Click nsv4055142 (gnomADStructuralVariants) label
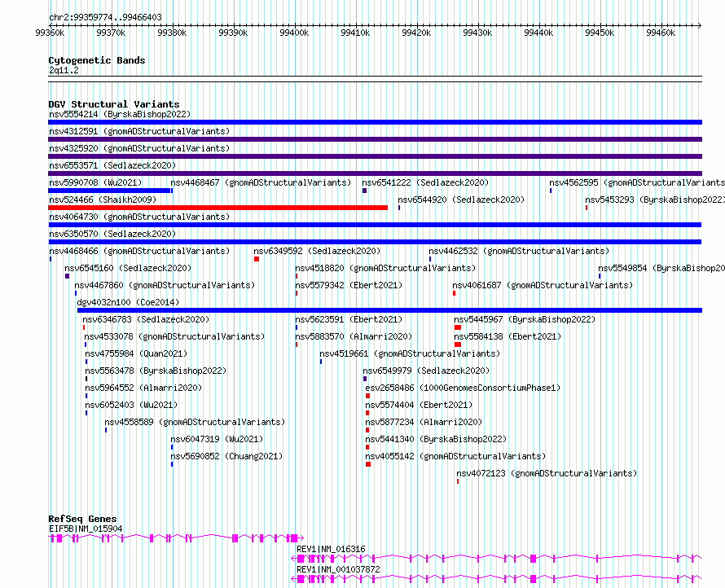725x588 pixels. pos(455,456)
